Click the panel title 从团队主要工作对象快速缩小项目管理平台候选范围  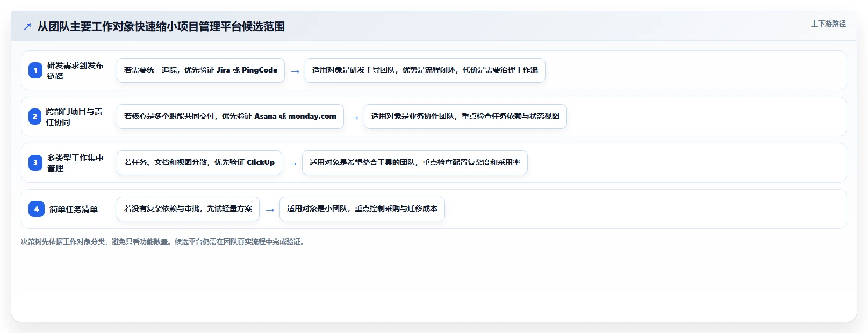[161, 26]
